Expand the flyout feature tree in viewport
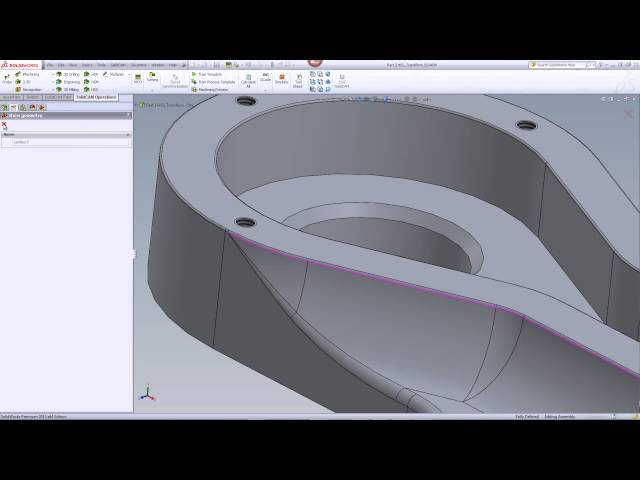Image resolution: width=640 pixels, height=480 pixels. click(x=136, y=105)
